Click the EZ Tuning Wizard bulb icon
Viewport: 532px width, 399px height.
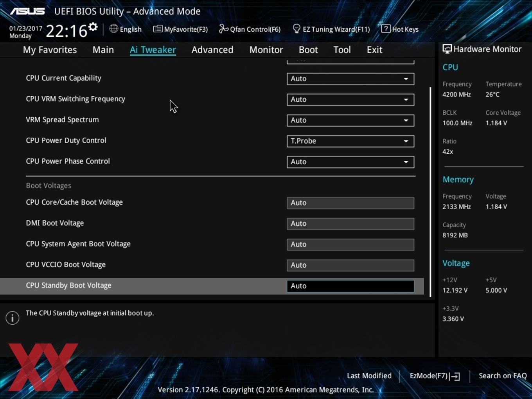(297, 29)
